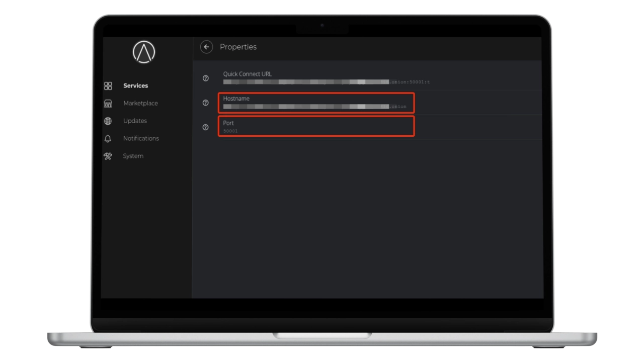
Task: Show help for the Port property
Action: click(205, 127)
